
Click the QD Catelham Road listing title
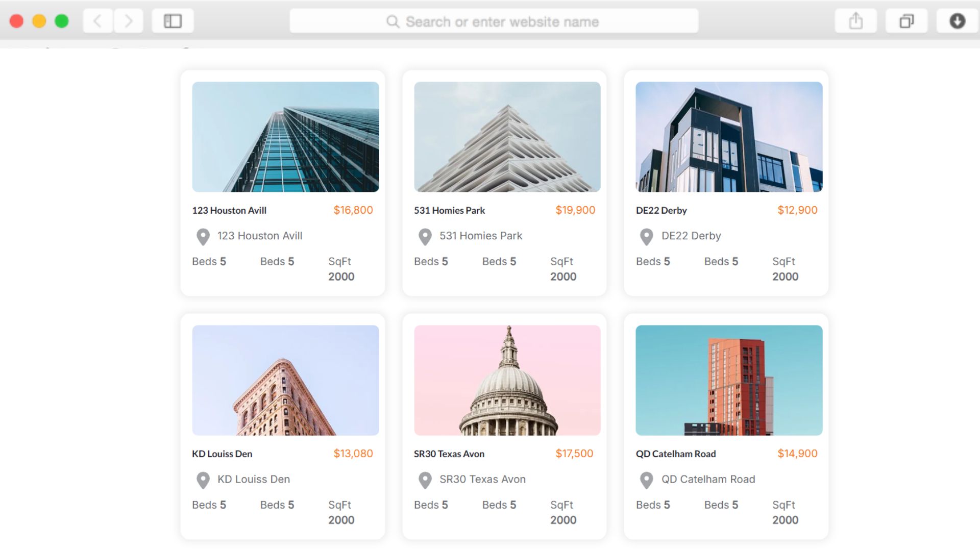675,454
